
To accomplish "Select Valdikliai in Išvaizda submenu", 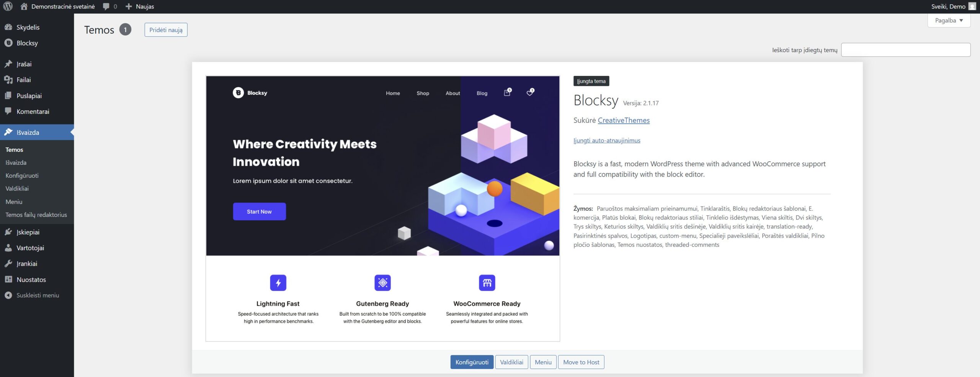I will (x=17, y=188).
